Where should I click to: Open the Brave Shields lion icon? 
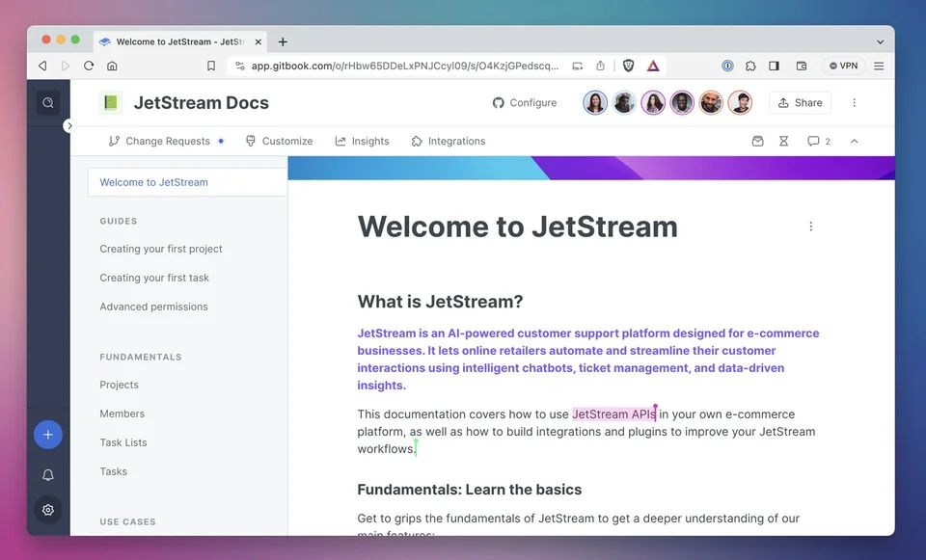click(x=628, y=66)
